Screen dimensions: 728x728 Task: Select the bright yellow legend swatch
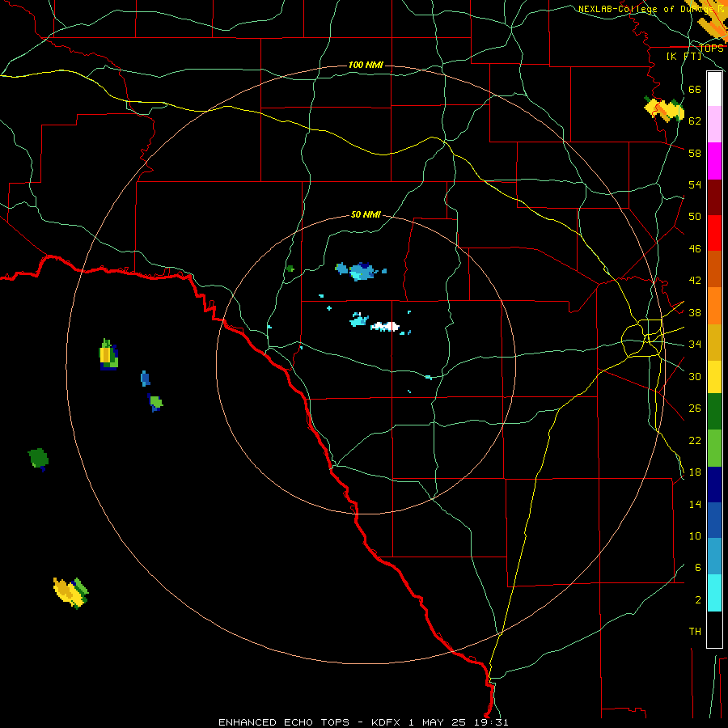coord(714,377)
